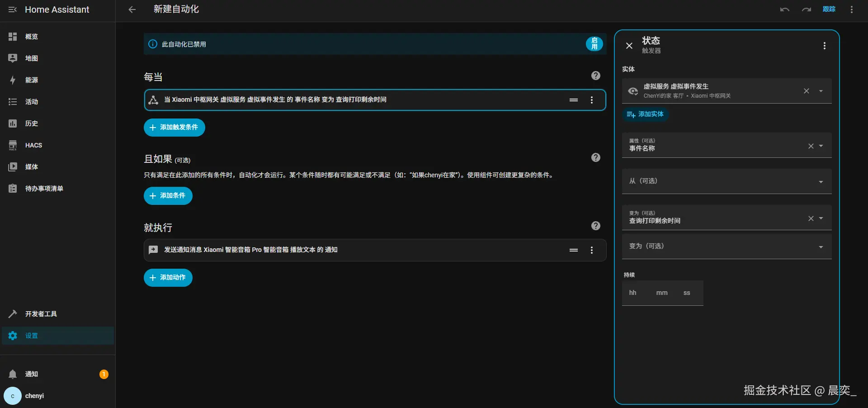The image size is (868, 408).
Task: Open the 活动 activity list icon
Action: (13, 102)
